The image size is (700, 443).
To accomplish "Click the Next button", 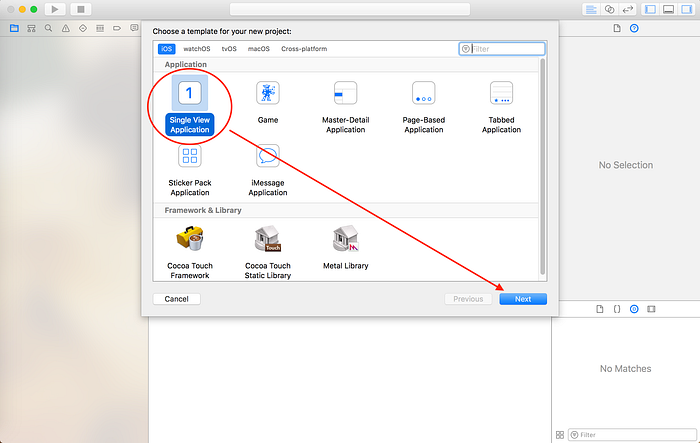I will pos(523,299).
